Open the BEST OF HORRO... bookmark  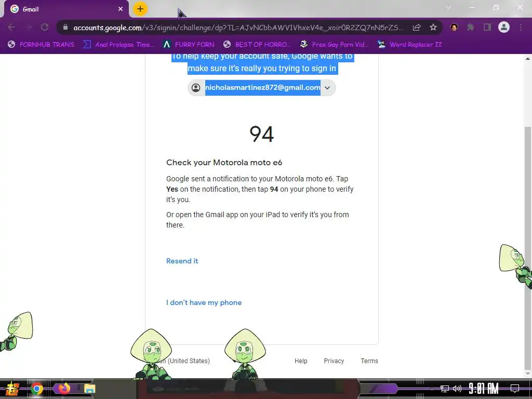tap(257, 45)
